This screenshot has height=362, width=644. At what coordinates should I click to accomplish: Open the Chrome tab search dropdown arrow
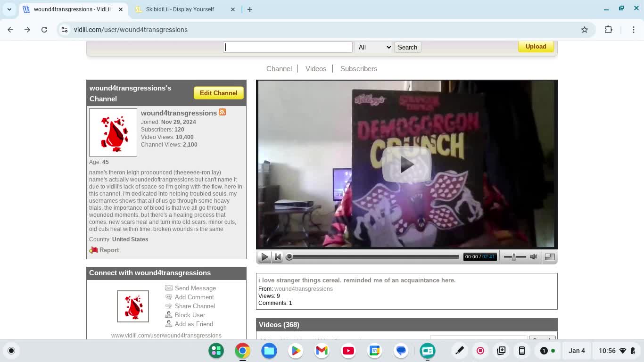click(x=9, y=9)
